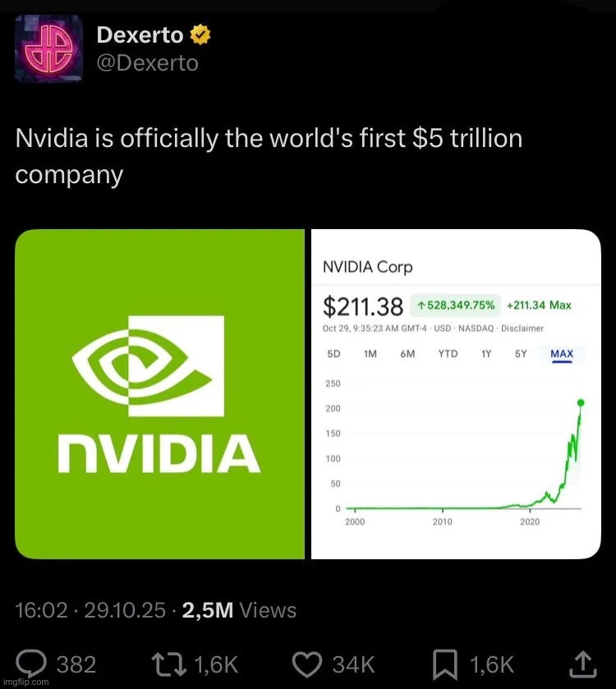Select the MAX chart range

tap(562, 354)
